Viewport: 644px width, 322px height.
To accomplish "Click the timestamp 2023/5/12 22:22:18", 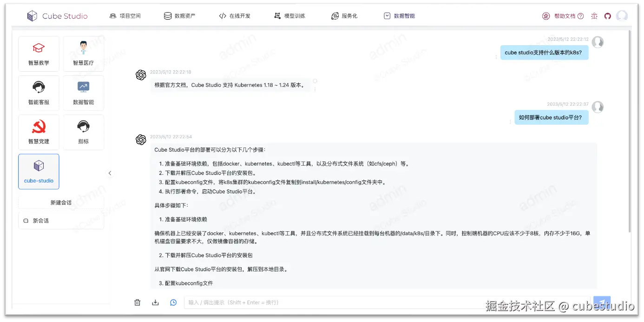I will coord(171,72).
